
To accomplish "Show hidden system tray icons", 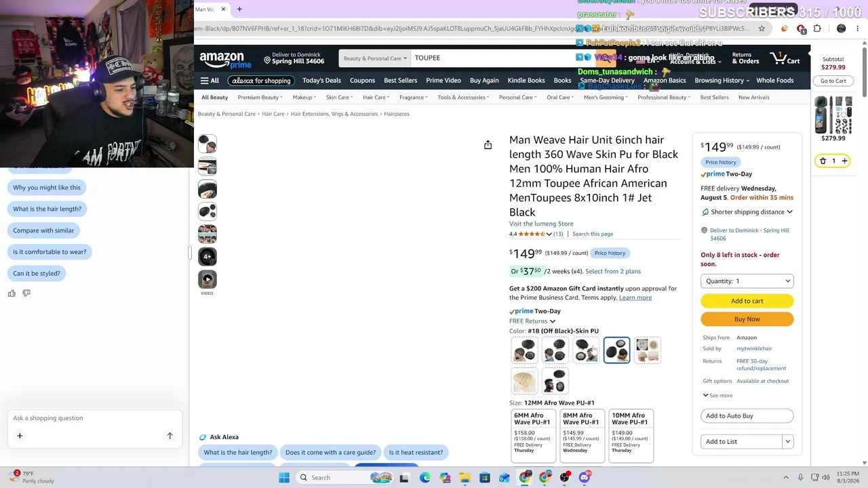I will tap(786, 477).
